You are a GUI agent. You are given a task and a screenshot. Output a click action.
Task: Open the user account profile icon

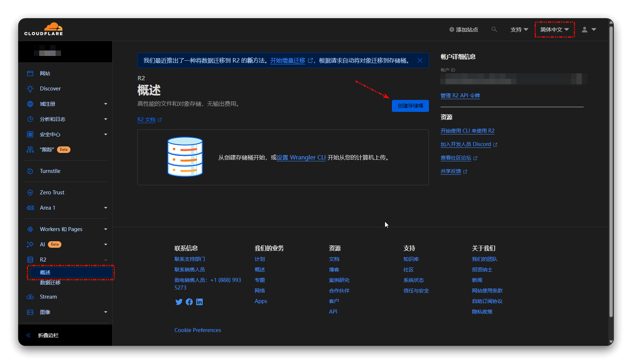[584, 29]
